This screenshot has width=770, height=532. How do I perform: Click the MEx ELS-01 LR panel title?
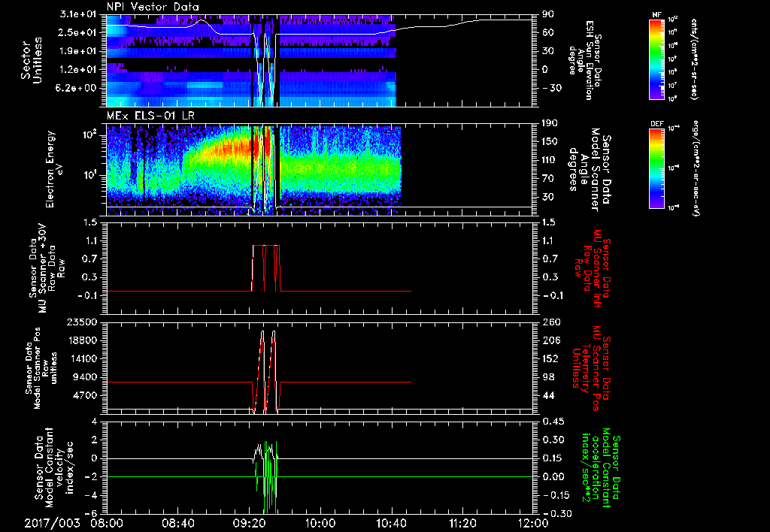point(149,116)
